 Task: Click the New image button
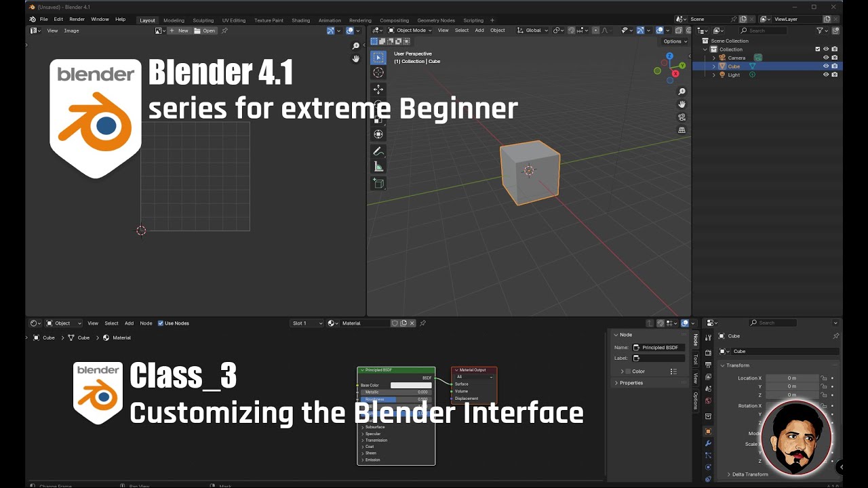pos(180,30)
